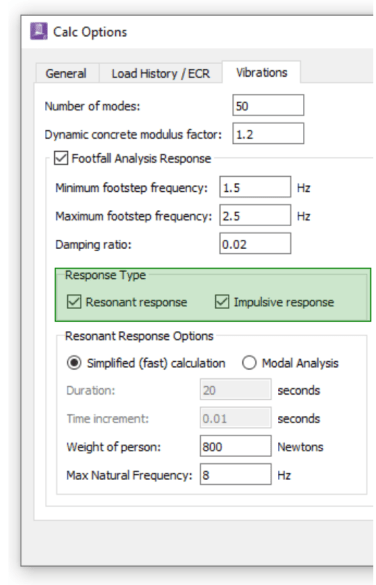Select Simplified (fast) calculation radio
Viewport: 376px width, 585px height.
(x=74, y=363)
